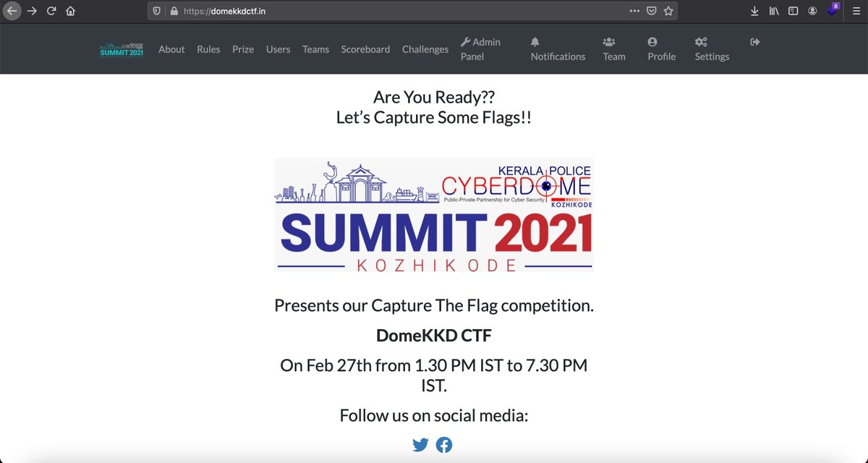Click the 'DomeKKD CTF' bold heading
The image size is (868, 463).
tap(434, 336)
